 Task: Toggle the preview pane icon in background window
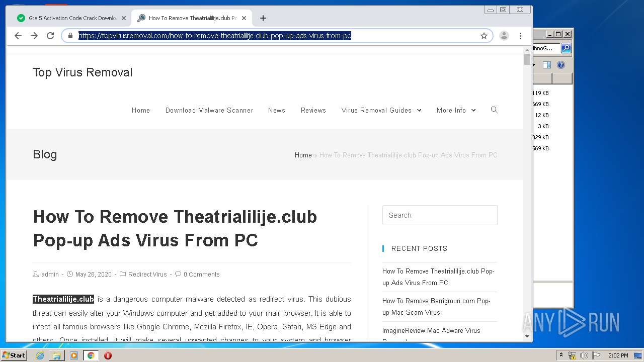click(547, 65)
